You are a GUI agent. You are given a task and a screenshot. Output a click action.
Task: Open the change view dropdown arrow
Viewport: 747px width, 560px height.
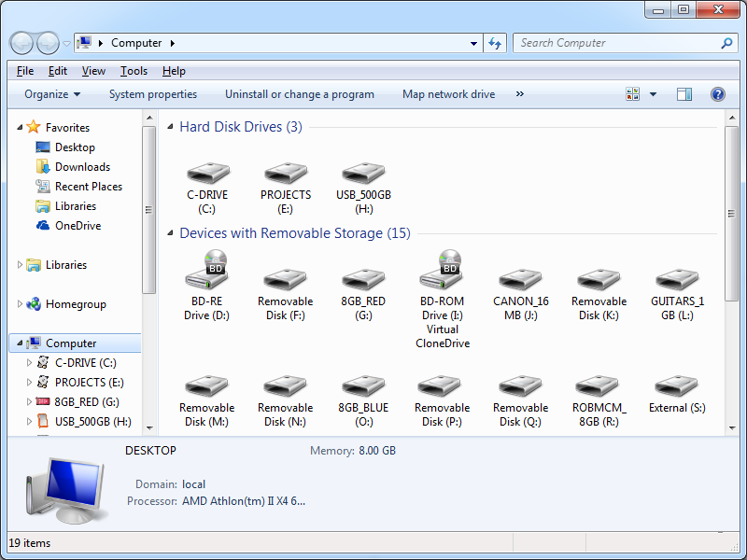[x=653, y=94]
